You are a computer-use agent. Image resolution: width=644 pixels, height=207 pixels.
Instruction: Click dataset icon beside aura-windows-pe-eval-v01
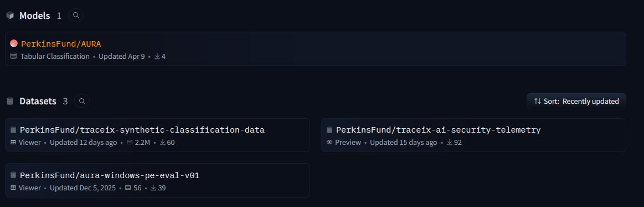point(13,175)
